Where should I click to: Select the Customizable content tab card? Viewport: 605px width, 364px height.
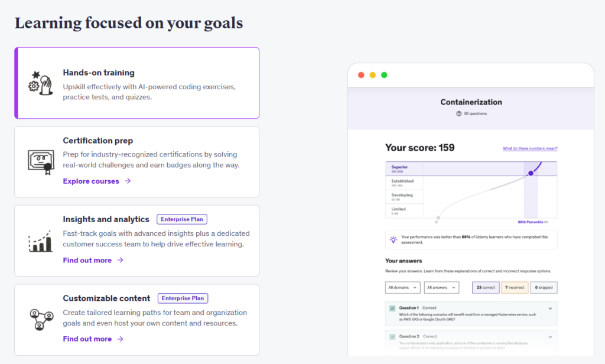coord(137,319)
